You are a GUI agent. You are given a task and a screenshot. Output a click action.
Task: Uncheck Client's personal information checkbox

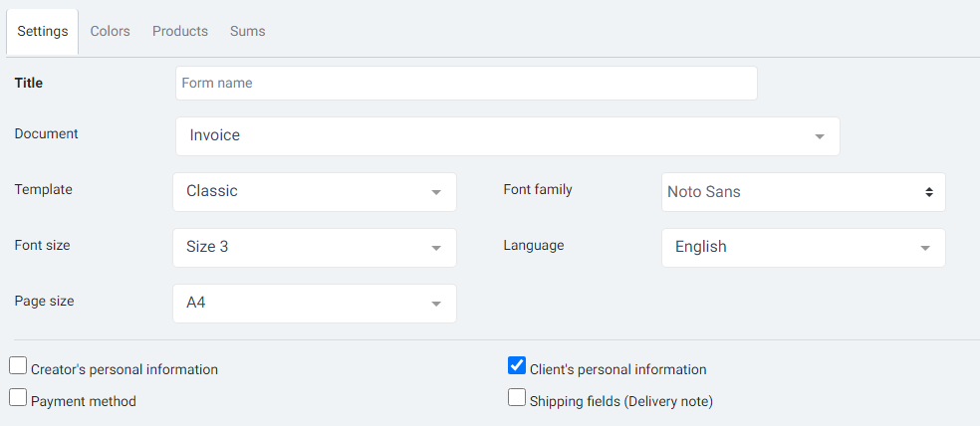[x=517, y=366]
